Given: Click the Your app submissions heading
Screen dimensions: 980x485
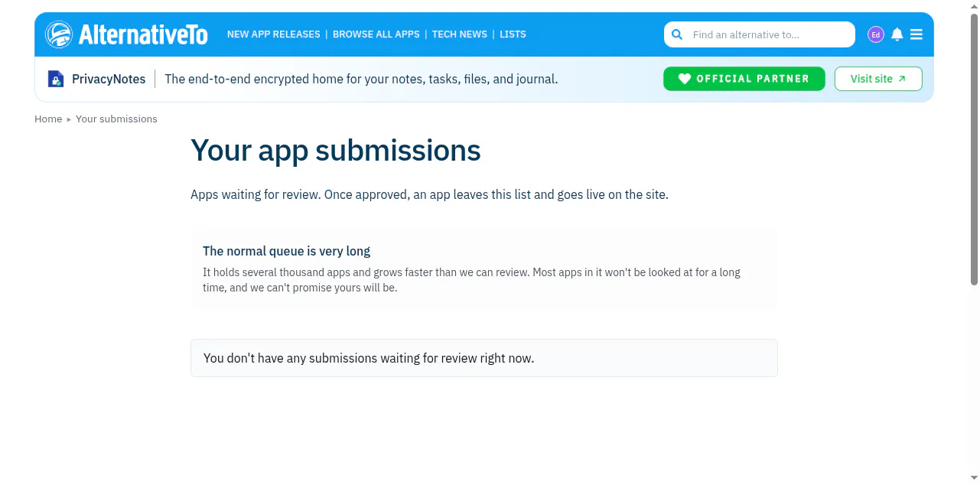Looking at the screenshot, I should click(x=336, y=151).
